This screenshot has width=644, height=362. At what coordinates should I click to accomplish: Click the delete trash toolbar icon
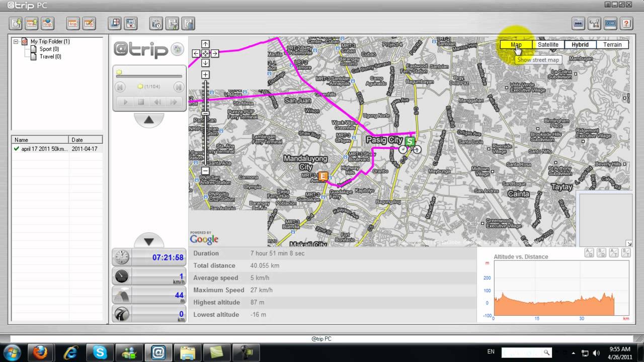pyautogui.click(x=188, y=23)
